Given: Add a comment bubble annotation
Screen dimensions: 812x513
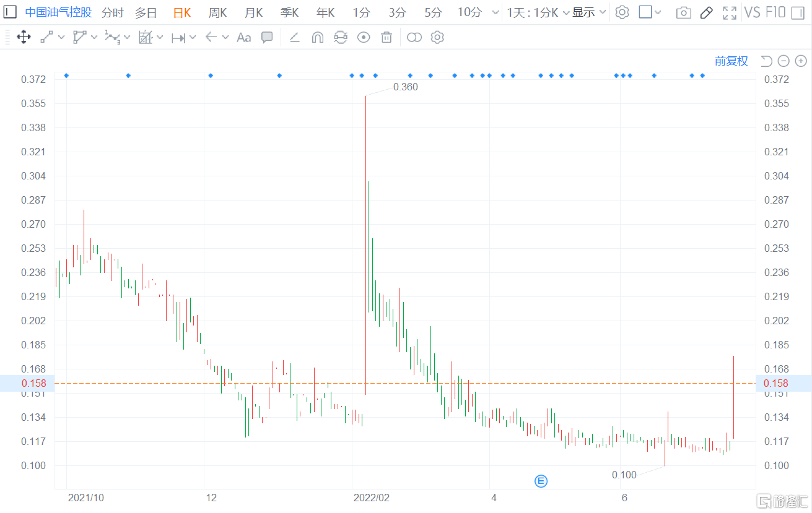Looking at the screenshot, I should pyautogui.click(x=267, y=37).
